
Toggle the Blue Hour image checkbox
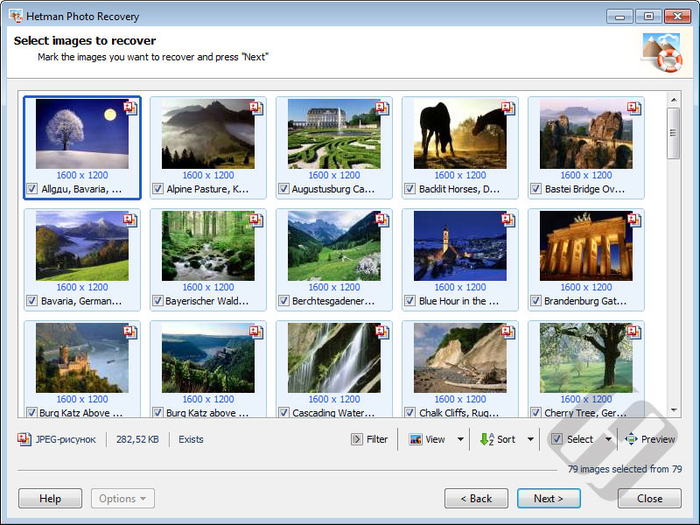tap(409, 301)
